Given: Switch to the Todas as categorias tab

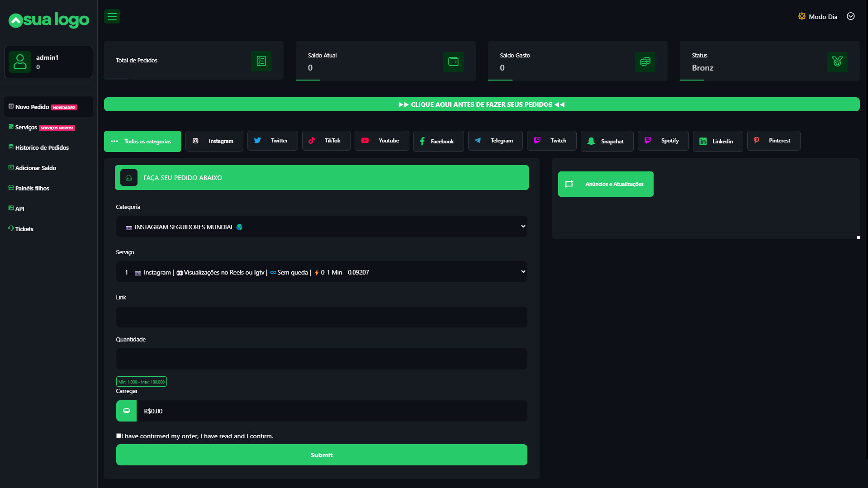Looking at the screenshot, I should pyautogui.click(x=142, y=141).
